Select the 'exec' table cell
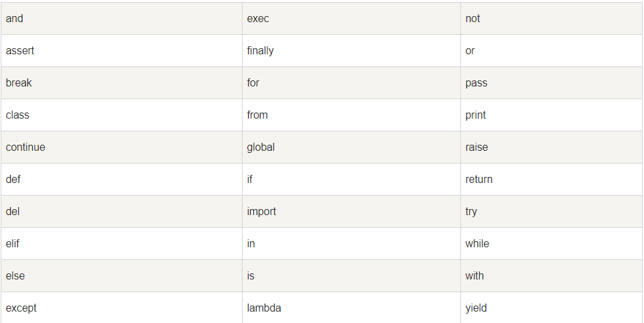The image size is (644, 323). 258,19
